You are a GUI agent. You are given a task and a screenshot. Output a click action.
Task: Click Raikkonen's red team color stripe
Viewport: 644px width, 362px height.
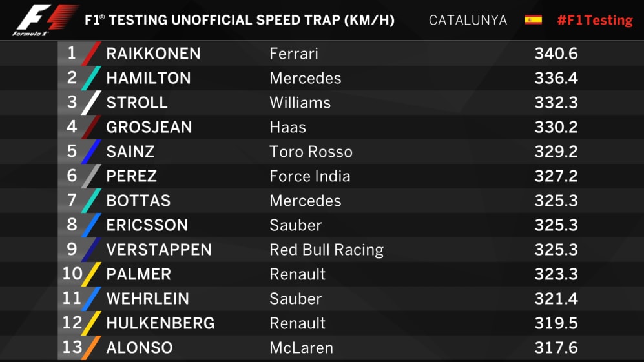click(91, 54)
